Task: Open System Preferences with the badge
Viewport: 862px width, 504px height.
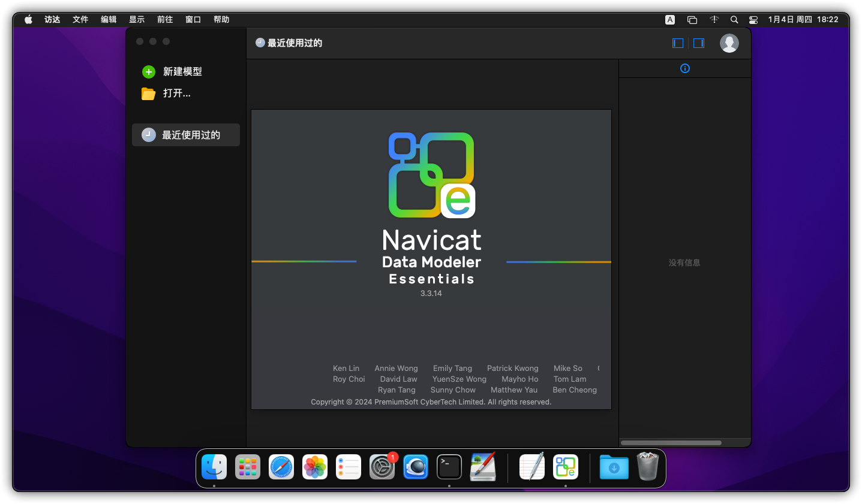Action: pyautogui.click(x=382, y=467)
